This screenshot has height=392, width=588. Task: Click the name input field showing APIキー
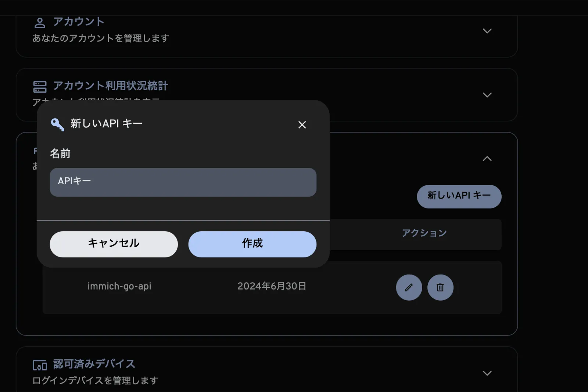[x=183, y=182]
